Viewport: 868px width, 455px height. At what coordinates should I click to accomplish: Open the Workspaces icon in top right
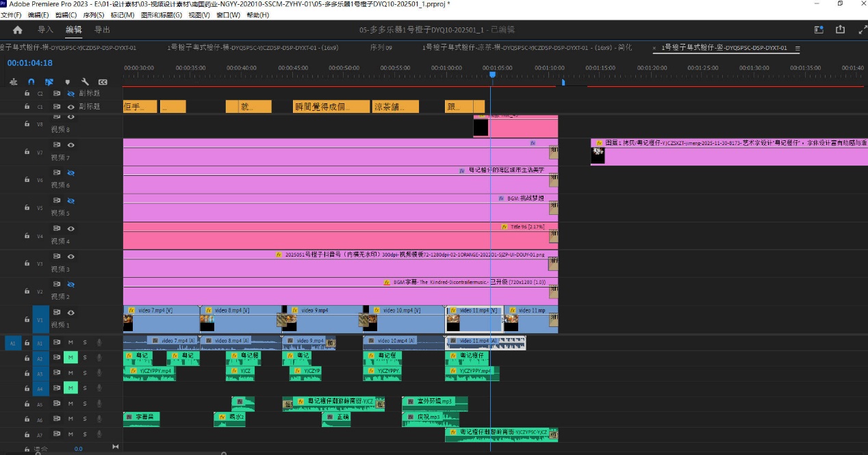[819, 29]
